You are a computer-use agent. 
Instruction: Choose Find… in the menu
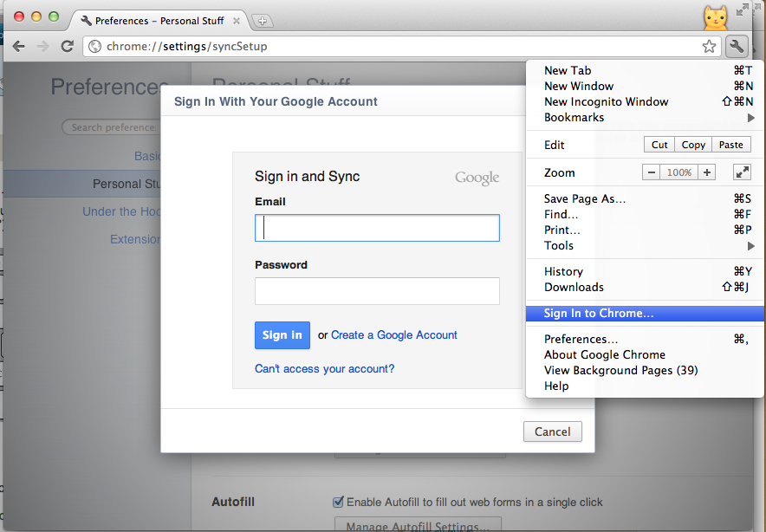point(645,214)
